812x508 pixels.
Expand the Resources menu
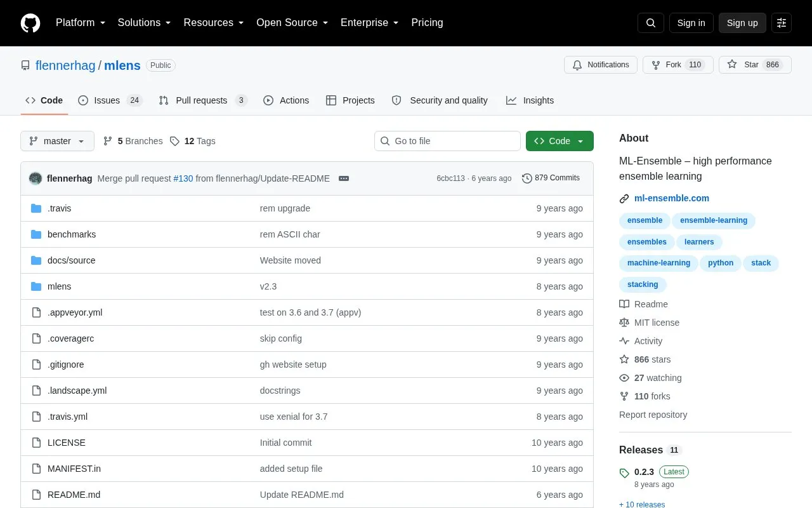click(x=214, y=23)
